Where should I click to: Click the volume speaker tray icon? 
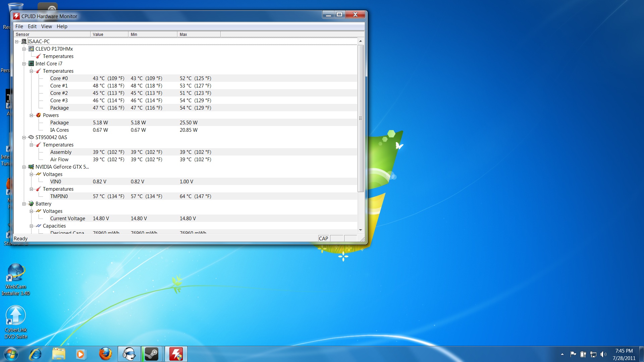click(x=603, y=354)
